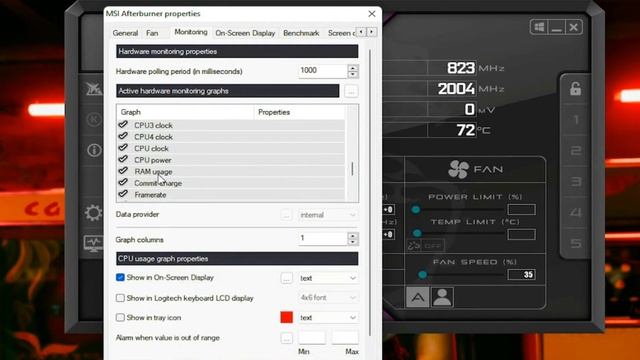Increase hardware polling period with up arrow

(353, 68)
